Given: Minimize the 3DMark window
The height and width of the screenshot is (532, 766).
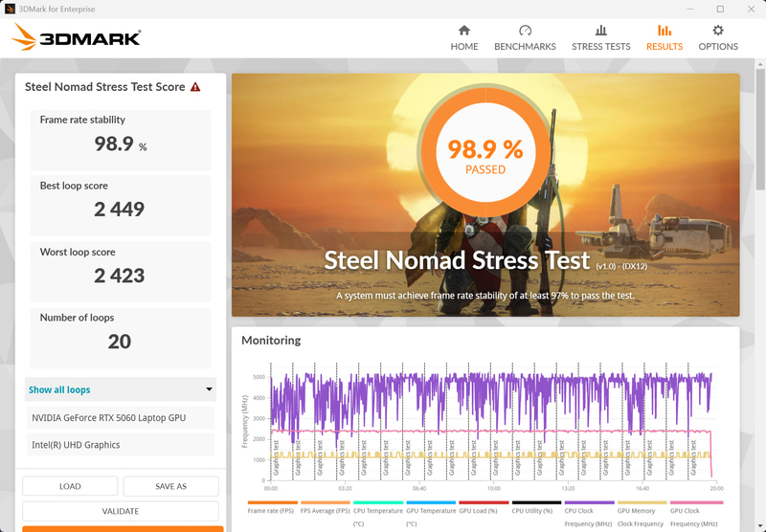Looking at the screenshot, I should [689, 9].
